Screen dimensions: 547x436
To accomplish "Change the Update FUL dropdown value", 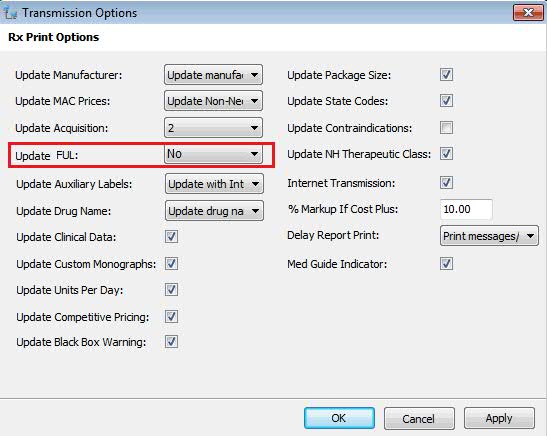I will pyautogui.click(x=213, y=154).
